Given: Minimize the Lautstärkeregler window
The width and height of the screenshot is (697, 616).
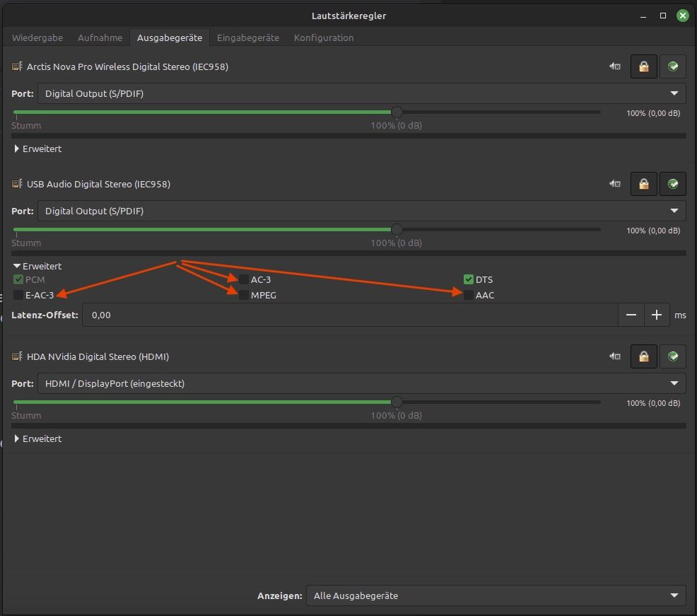Looking at the screenshot, I should 643,16.
